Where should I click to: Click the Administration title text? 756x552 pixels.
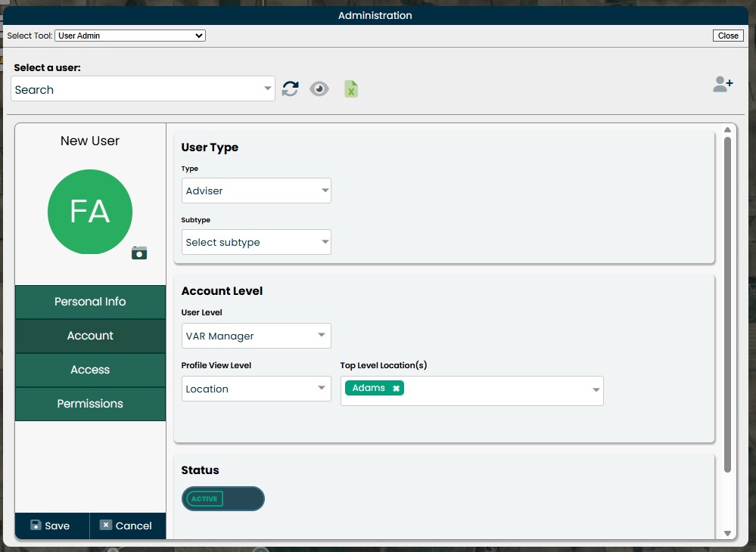[x=375, y=15]
